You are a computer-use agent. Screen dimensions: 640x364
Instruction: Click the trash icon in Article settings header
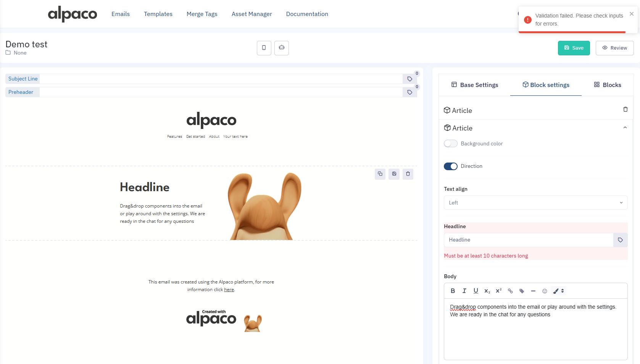pos(625,110)
